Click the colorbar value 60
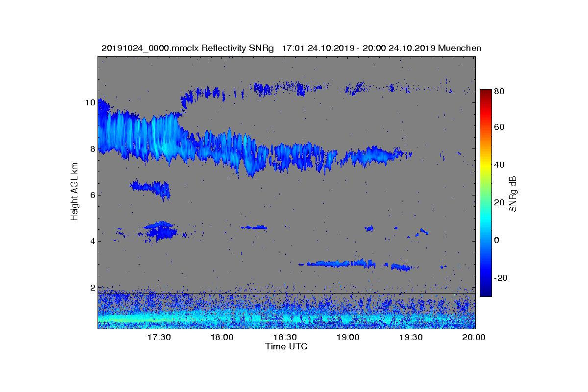 pyautogui.click(x=499, y=127)
